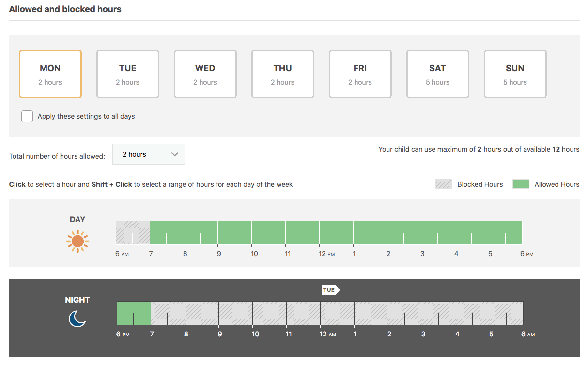Click the Blocked Hours hatched legend icon
588x365 pixels.
(444, 184)
